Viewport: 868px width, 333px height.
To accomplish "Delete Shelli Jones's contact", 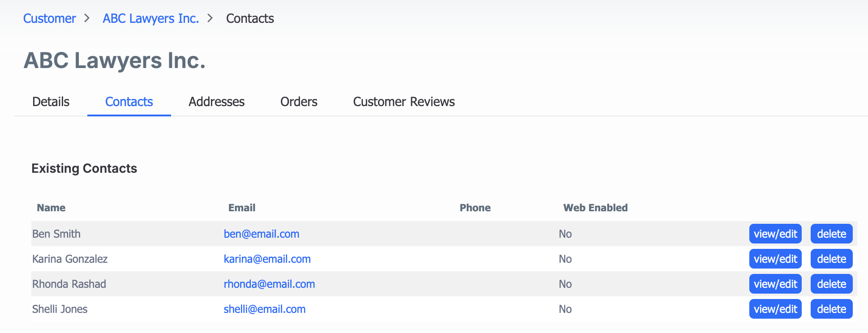I will pyautogui.click(x=831, y=309).
